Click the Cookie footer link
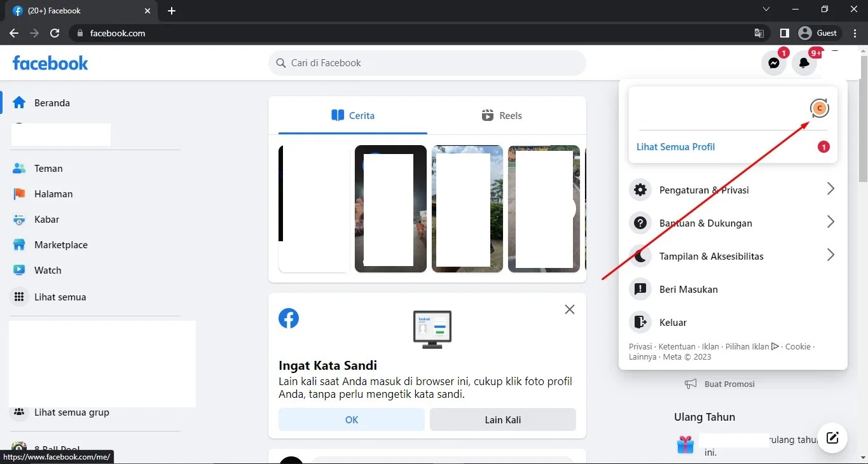This screenshot has height=464, width=868. (x=797, y=347)
